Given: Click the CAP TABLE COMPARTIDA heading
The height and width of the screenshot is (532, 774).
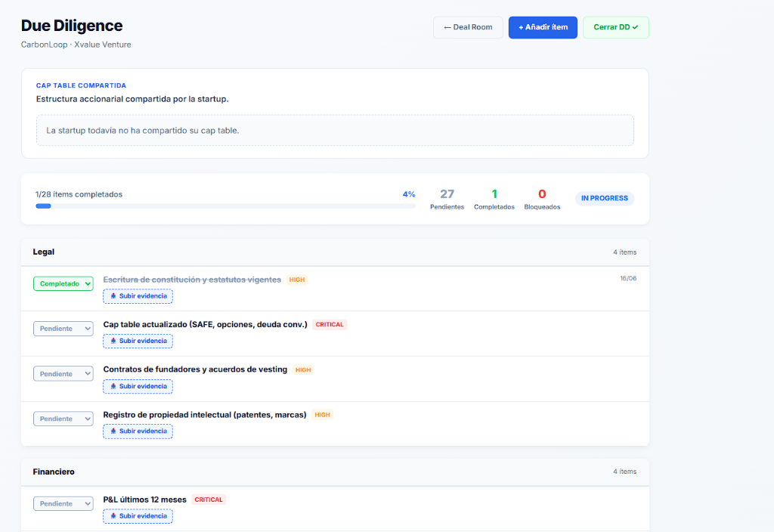Looking at the screenshot, I should 81,85.
